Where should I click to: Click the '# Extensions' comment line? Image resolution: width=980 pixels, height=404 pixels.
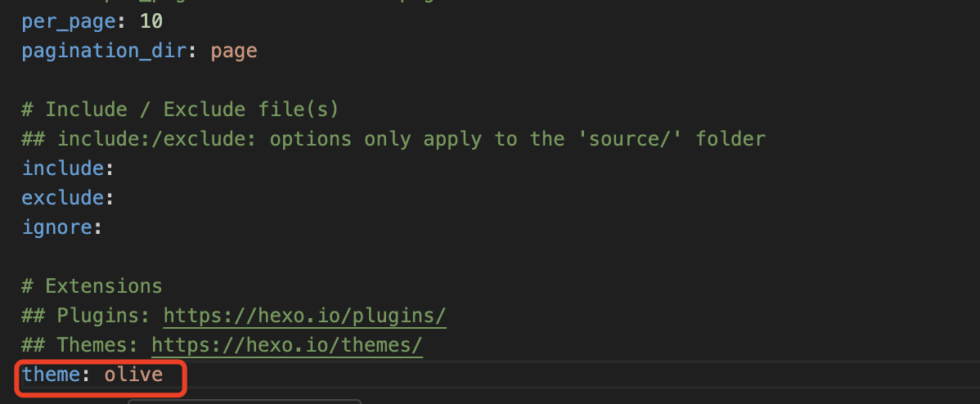coord(92,286)
